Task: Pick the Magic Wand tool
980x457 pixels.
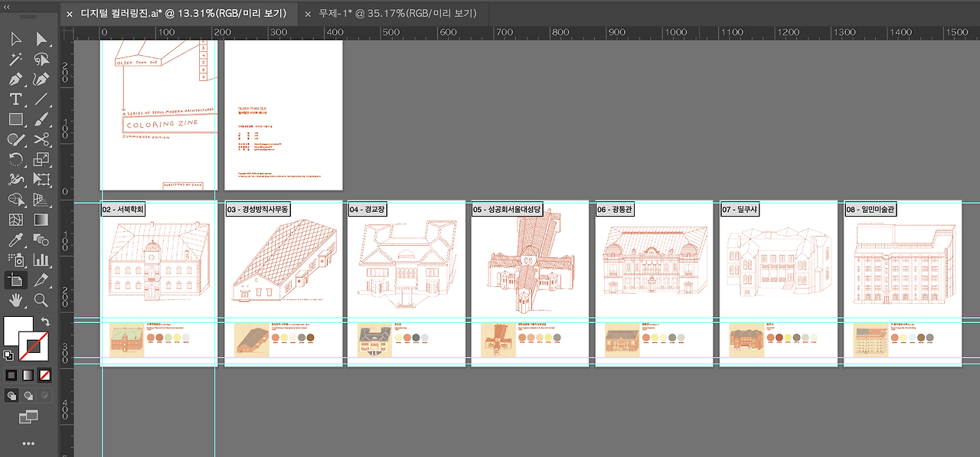Action: pyautogui.click(x=15, y=59)
